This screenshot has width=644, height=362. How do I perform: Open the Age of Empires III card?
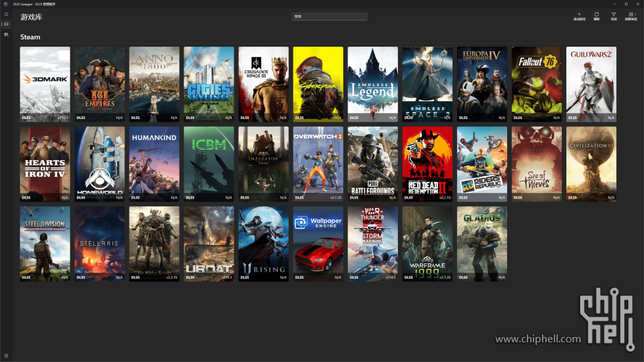tap(99, 84)
